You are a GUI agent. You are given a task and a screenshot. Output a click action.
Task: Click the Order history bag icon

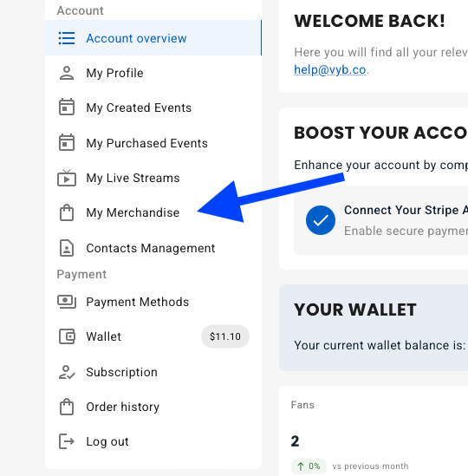67,407
